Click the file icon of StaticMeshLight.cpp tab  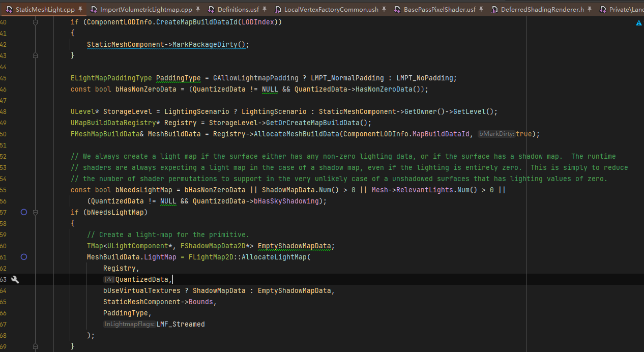click(9, 9)
